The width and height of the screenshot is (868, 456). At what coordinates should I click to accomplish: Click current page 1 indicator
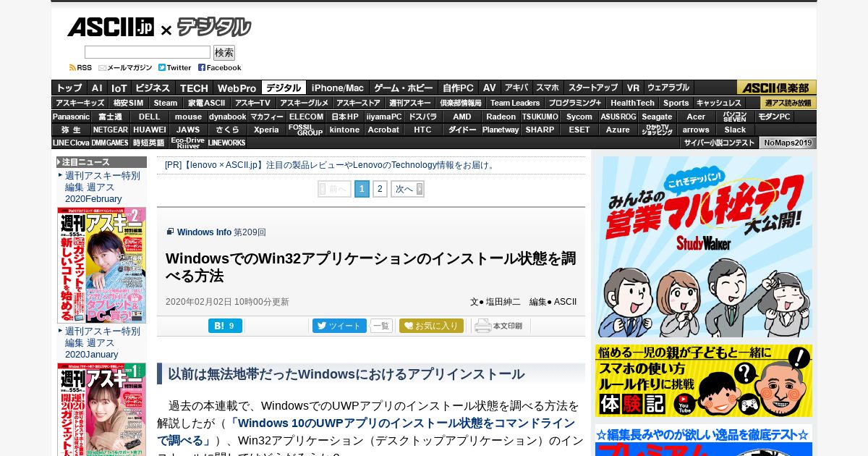coord(362,189)
